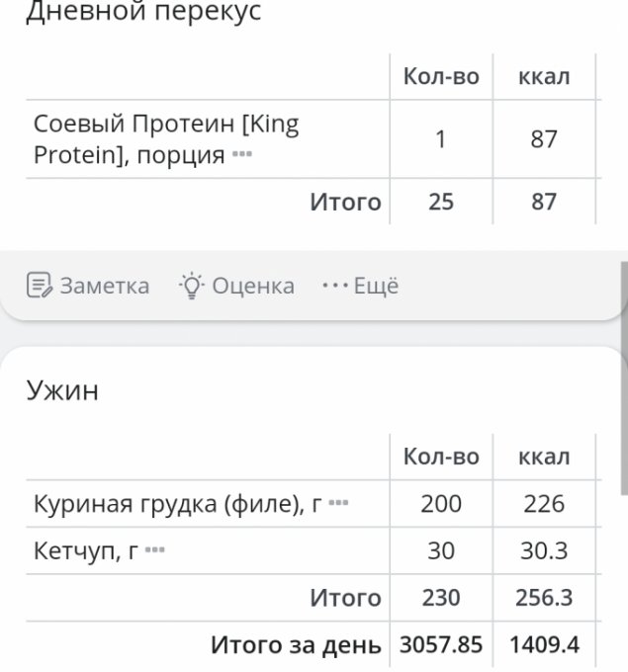The image size is (628, 672).
Task: Click the lightbulb icon for Оценка
Action: (190, 286)
